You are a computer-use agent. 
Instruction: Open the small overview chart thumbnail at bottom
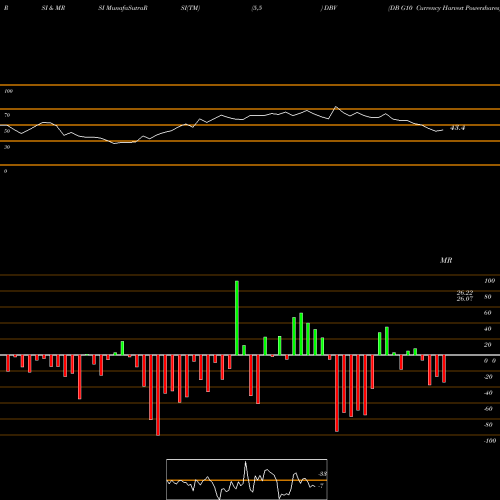tap(247, 479)
